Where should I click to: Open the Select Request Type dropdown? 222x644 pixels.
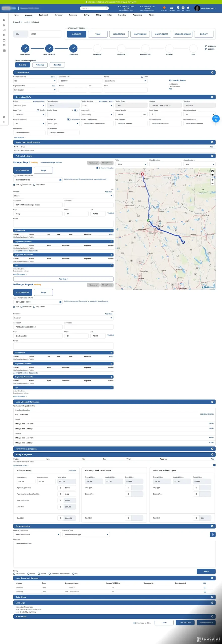click(86, 534)
